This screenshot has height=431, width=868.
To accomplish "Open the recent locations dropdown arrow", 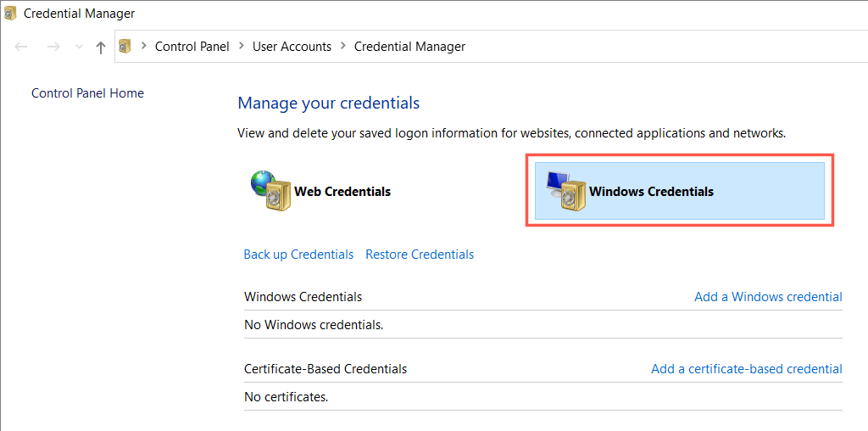I will [x=80, y=48].
